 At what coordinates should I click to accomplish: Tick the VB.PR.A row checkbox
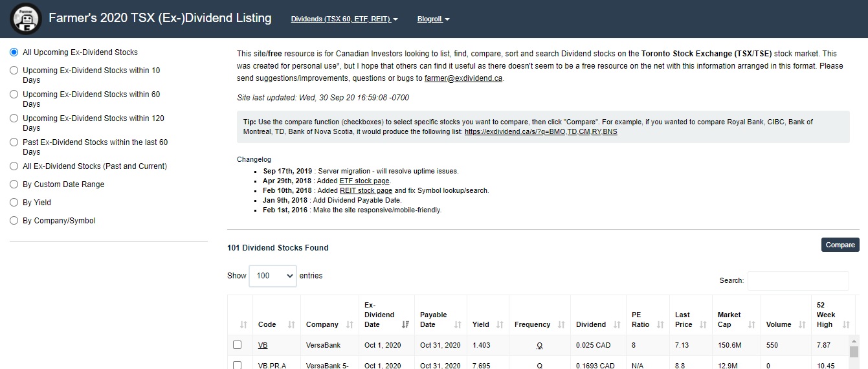[x=237, y=365]
